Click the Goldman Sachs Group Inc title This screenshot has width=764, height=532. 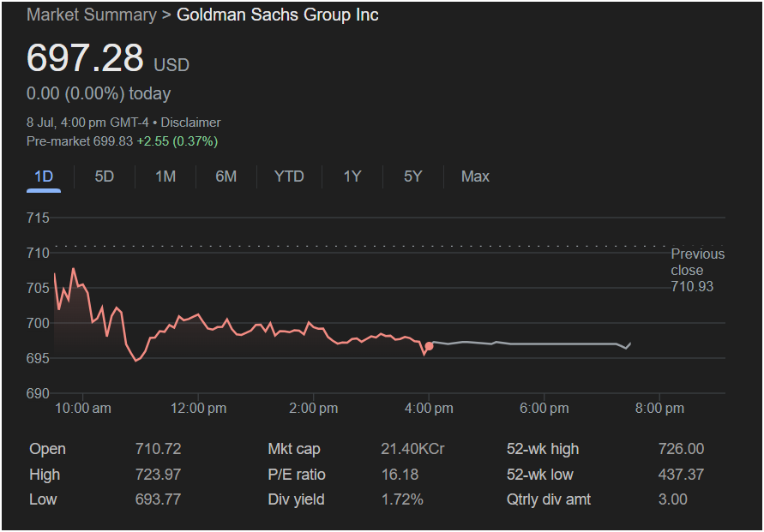tap(277, 15)
